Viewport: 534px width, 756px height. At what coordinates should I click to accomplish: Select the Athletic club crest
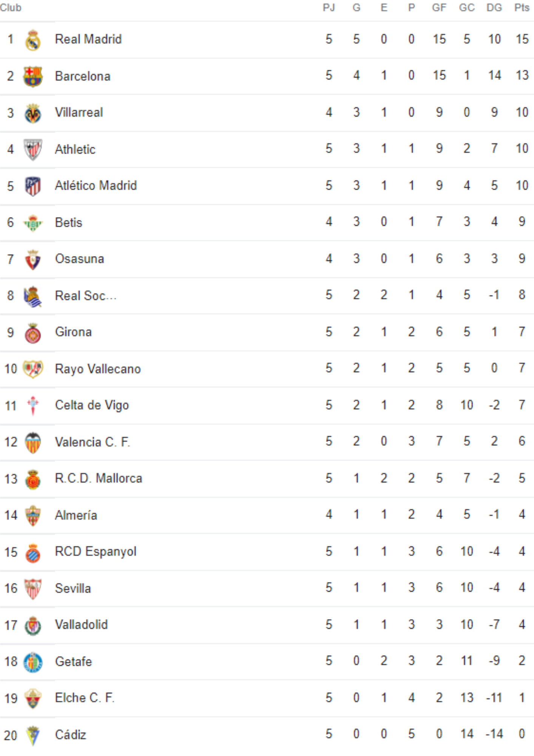(33, 150)
